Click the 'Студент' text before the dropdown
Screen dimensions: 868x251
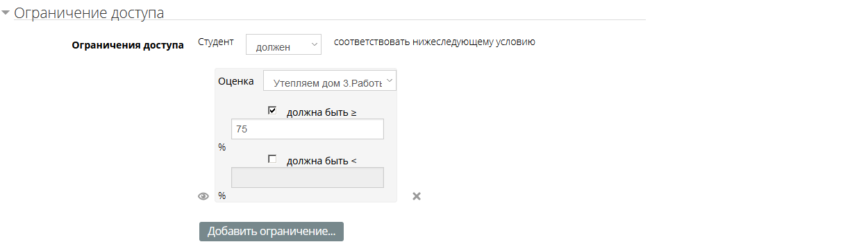[216, 42]
